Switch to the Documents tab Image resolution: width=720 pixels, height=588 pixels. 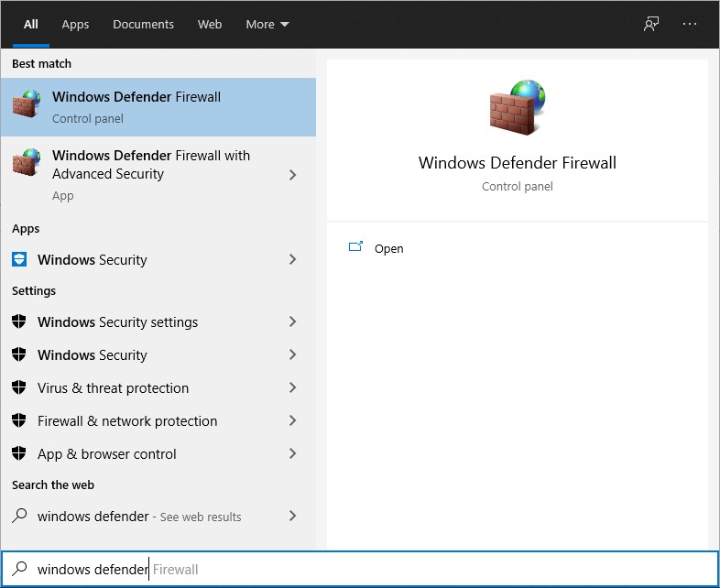pos(143,25)
